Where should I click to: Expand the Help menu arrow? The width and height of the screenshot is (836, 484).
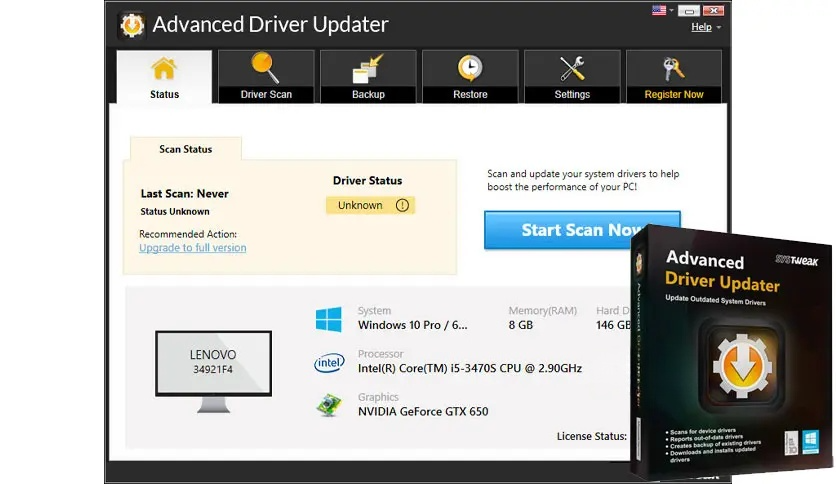pos(719,27)
